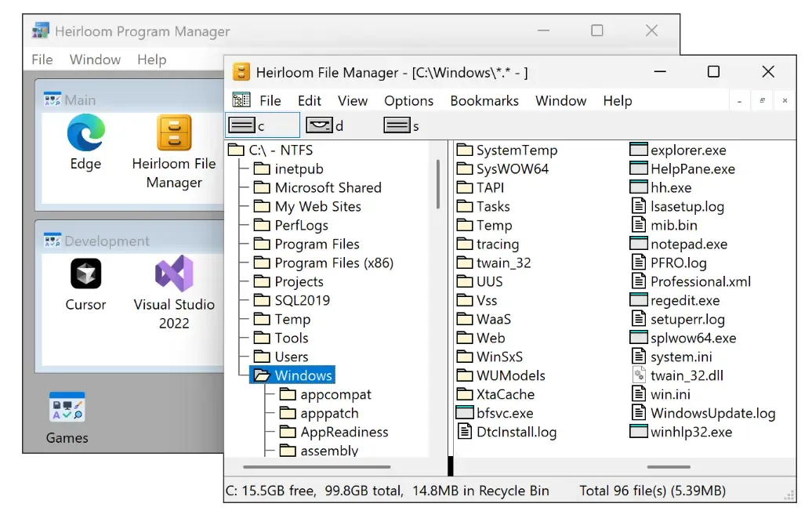The width and height of the screenshot is (812, 518).
Task: Select DtcInstall.log document icon
Action: coord(465,432)
